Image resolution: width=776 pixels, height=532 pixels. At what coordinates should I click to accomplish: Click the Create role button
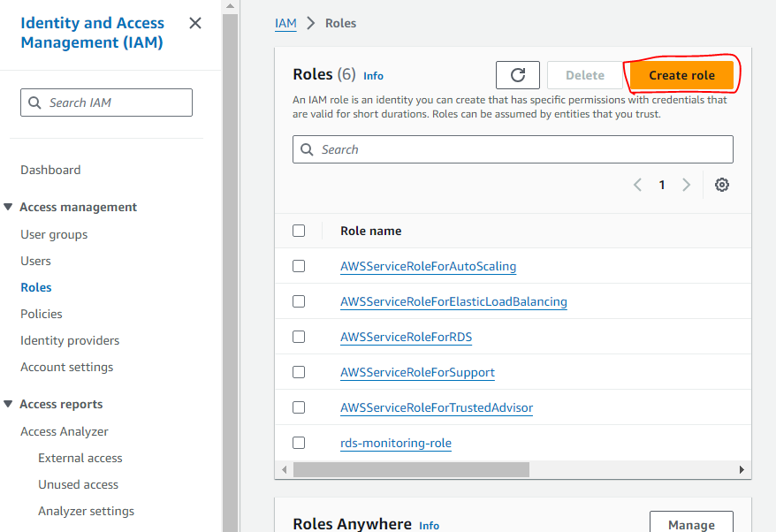681,75
